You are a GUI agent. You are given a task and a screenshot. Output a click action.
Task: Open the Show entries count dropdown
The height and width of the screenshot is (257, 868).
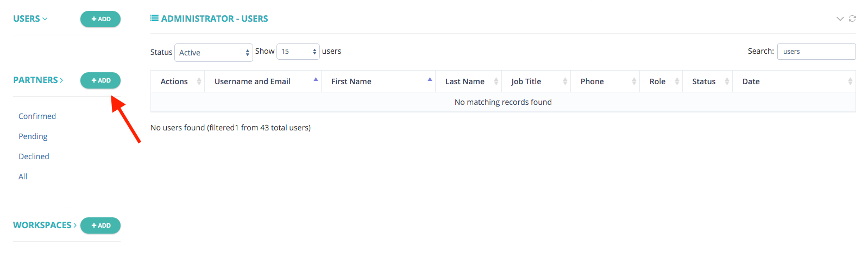coord(298,52)
